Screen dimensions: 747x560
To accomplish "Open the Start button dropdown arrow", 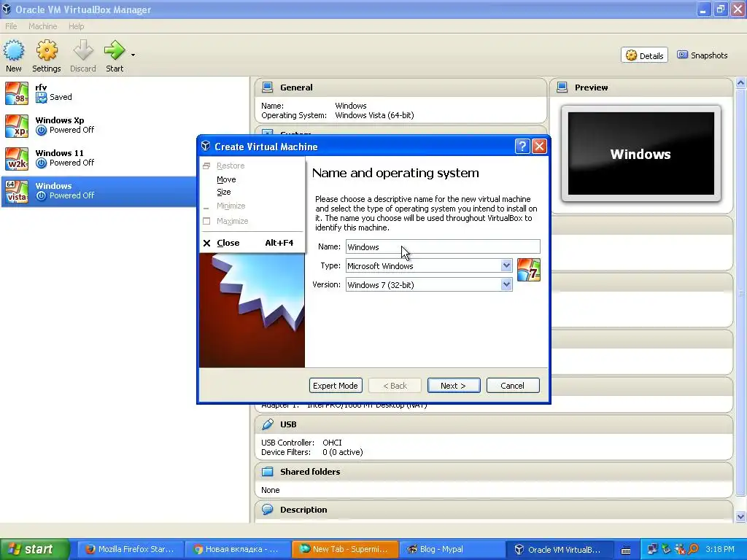I will pos(133,55).
